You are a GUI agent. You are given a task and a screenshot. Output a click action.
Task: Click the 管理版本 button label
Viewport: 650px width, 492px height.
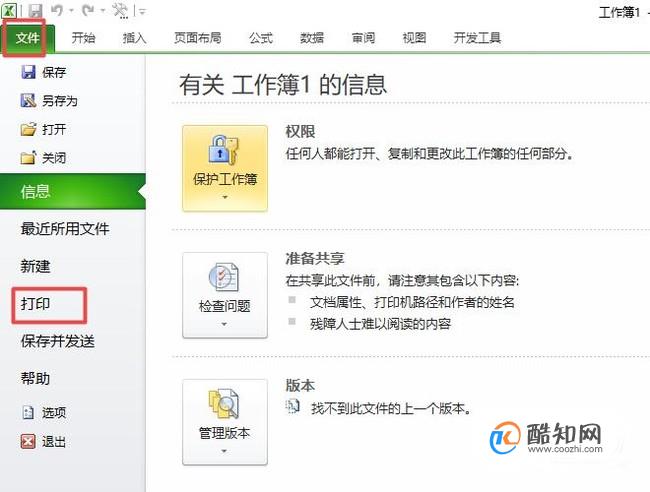[x=224, y=433]
